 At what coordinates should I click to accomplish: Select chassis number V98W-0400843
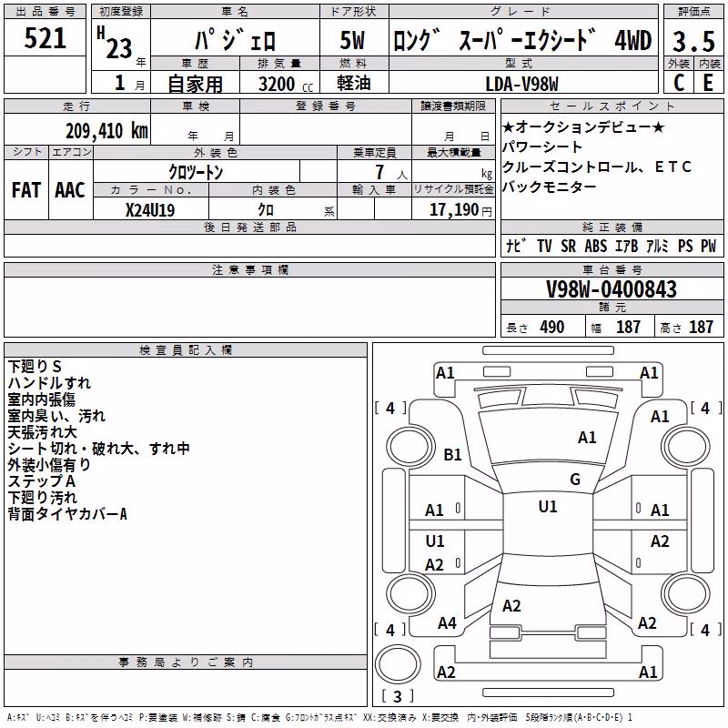(612, 289)
